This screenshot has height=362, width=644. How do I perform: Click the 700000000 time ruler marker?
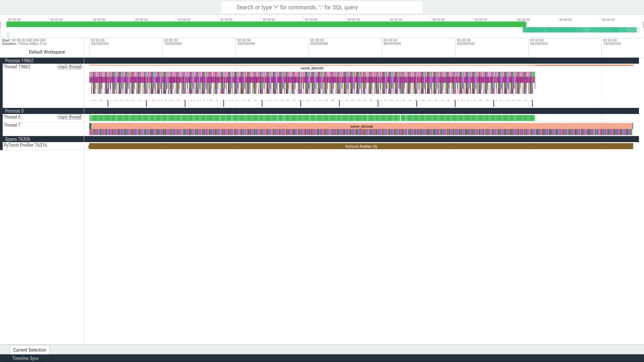[612, 42]
